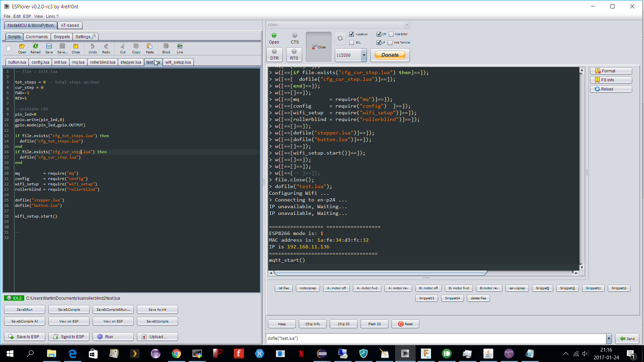The height and width of the screenshot is (362, 644).
Task: Click the Redo arrow icon
Action: click(106, 48)
